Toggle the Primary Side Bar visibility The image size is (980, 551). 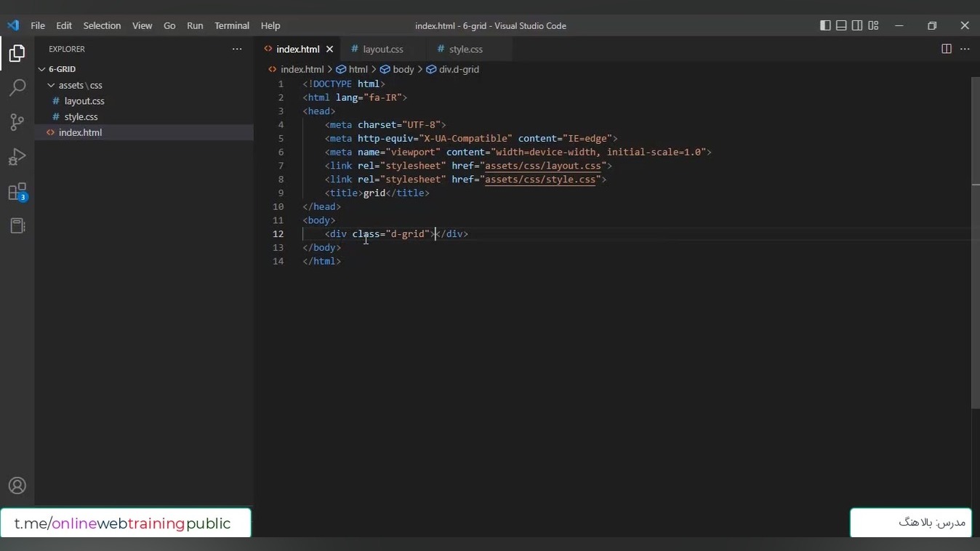pyautogui.click(x=825, y=25)
